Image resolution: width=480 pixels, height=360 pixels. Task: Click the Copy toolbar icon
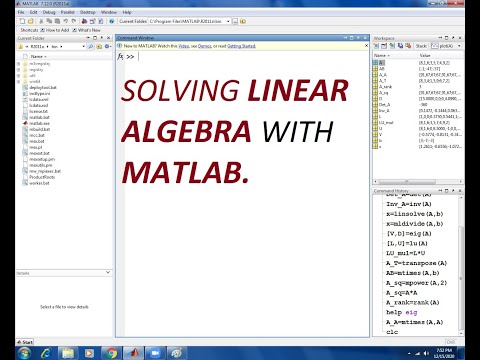pyautogui.click(x=49, y=21)
